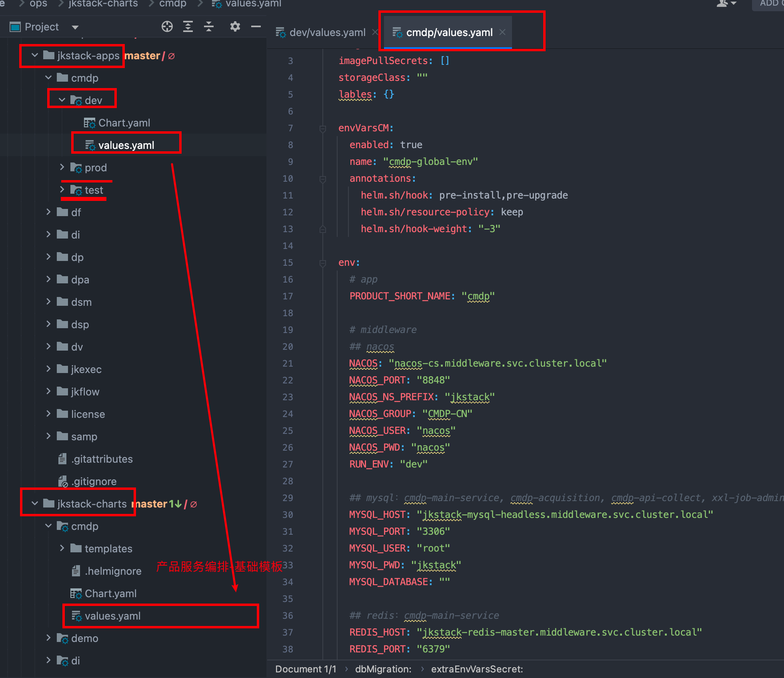Viewport: 784px width, 678px height.
Task: Expand the demo folder
Action: 48,638
